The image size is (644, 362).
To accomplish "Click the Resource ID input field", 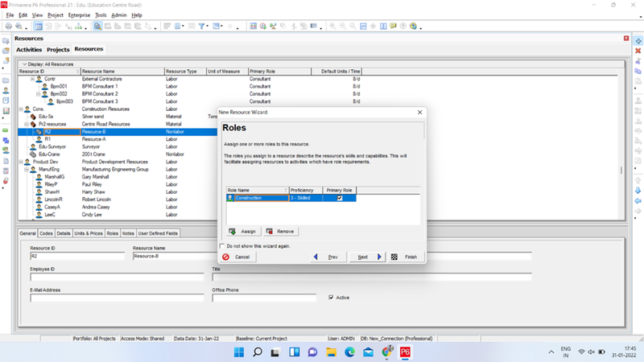I will tap(77, 256).
